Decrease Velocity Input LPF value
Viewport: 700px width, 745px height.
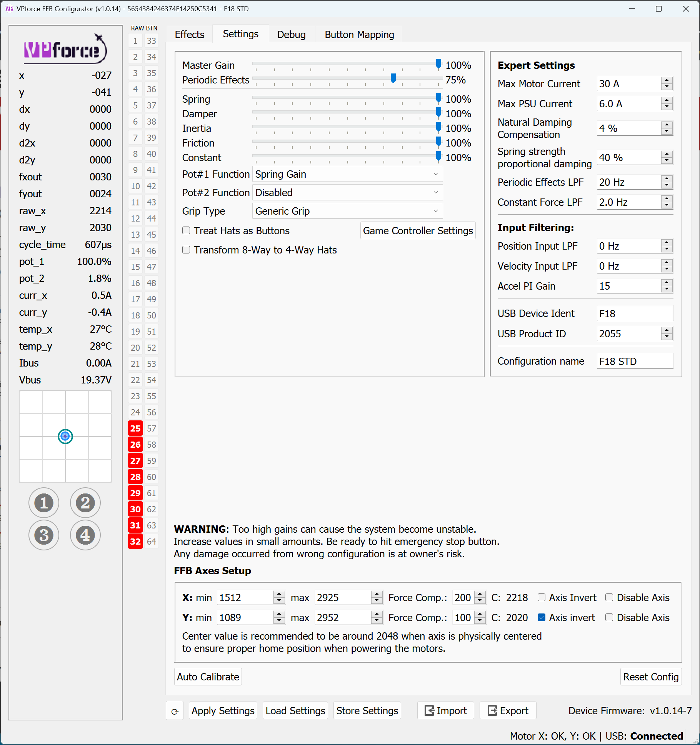667,270
